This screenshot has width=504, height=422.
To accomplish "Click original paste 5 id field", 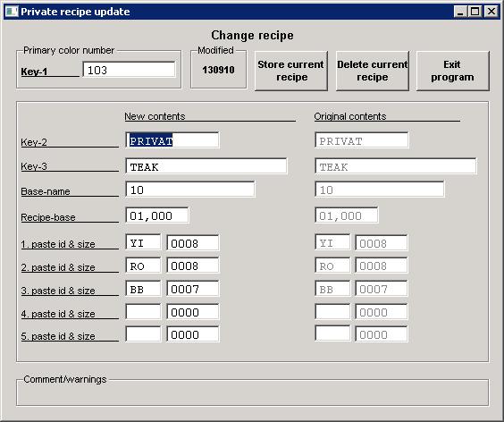I will click(332, 333).
